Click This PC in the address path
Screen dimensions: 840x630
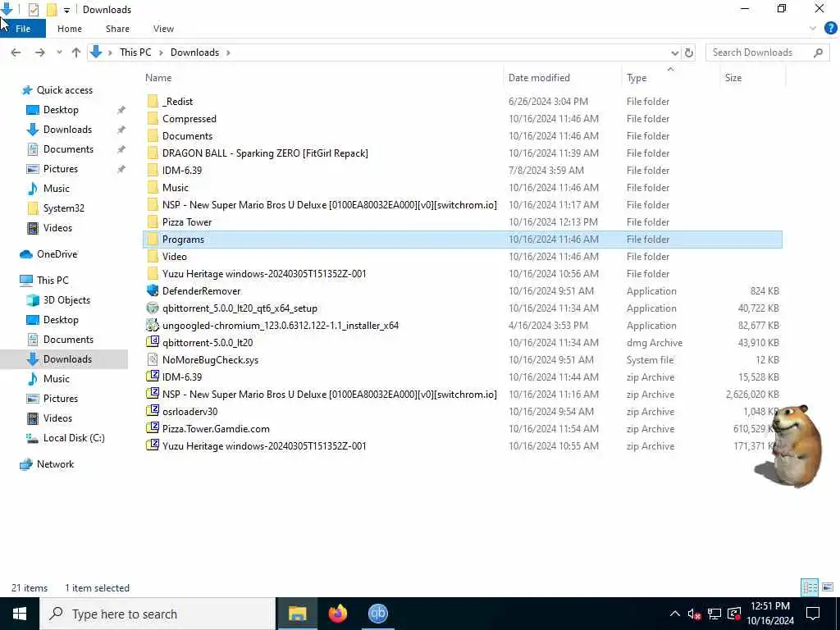pos(135,52)
